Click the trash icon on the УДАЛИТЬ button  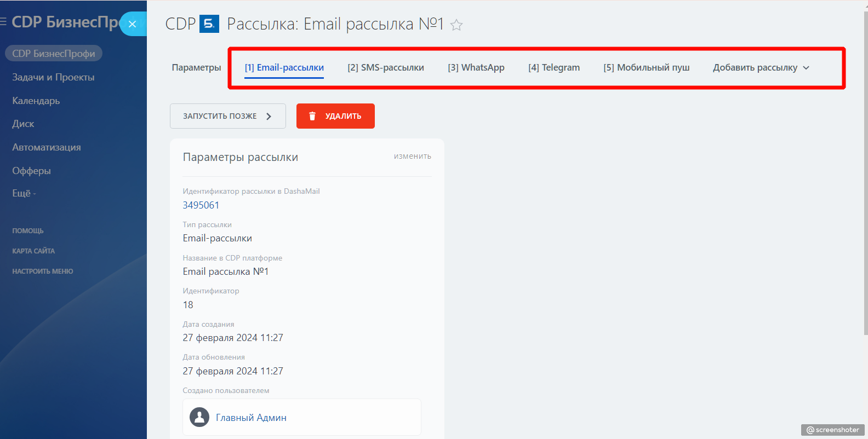point(312,116)
